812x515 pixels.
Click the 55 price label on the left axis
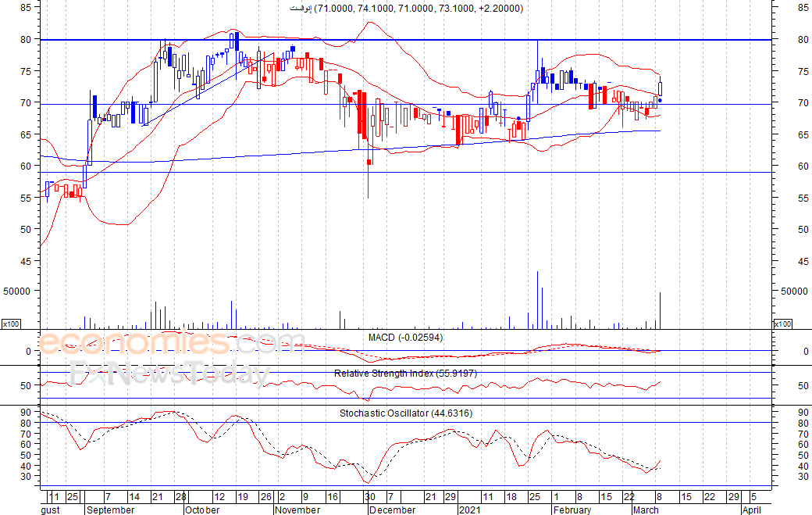coord(26,198)
